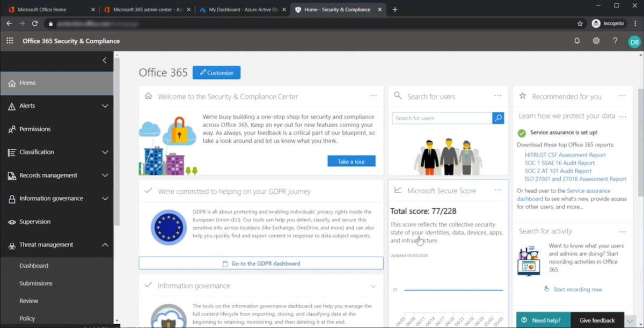The height and width of the screenshot is (328, 644).
Task: Click the Customize button
Action: pyautogui.click(x=216, y=72)
